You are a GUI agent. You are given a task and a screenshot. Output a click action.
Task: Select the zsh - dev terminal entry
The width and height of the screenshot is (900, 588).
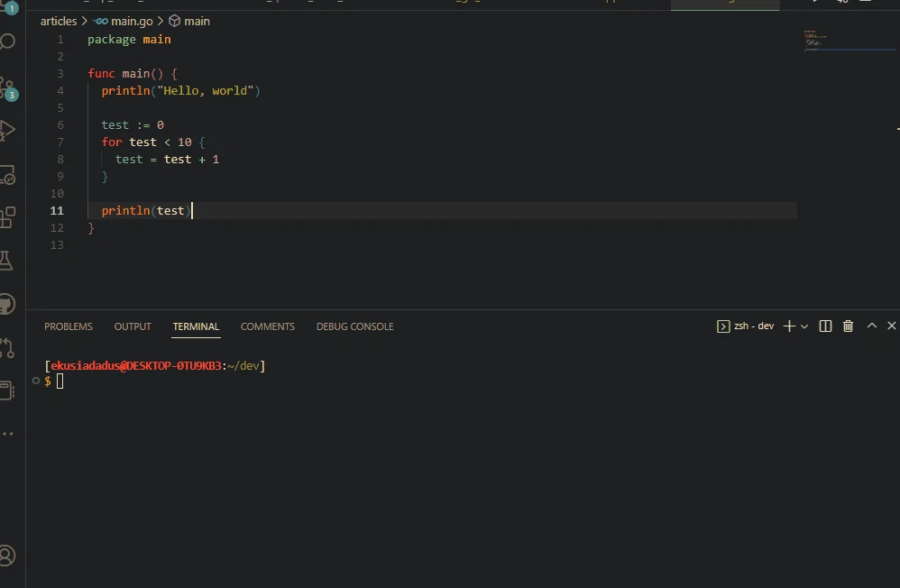[x=746, y=326]
